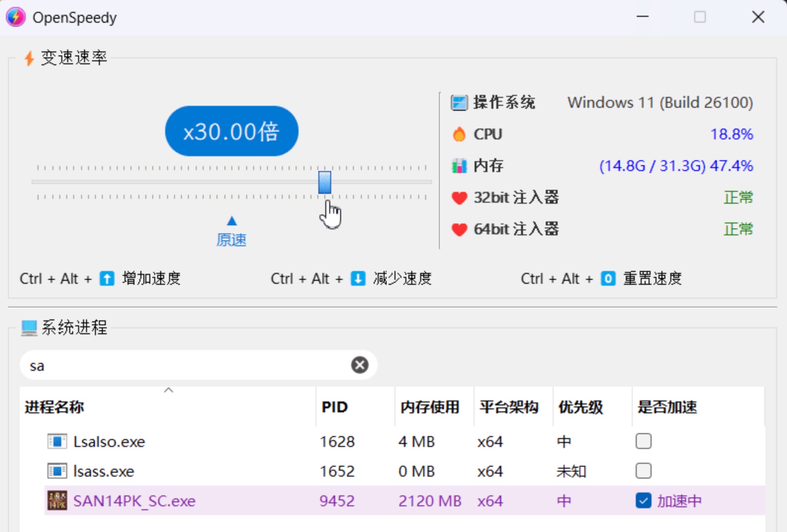
Task: Enable acceleration for Lsalso.exe
Action: point(643,441)
